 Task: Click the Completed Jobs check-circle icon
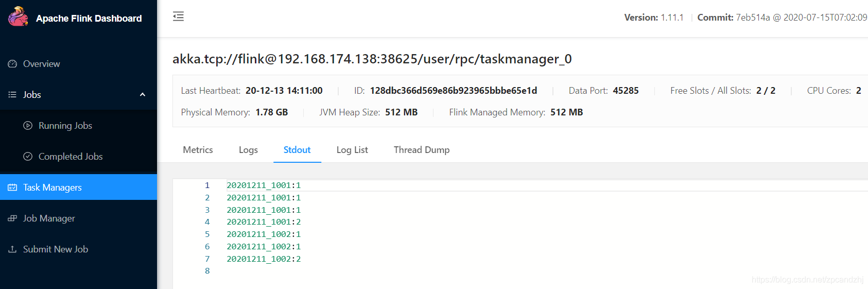28,156
